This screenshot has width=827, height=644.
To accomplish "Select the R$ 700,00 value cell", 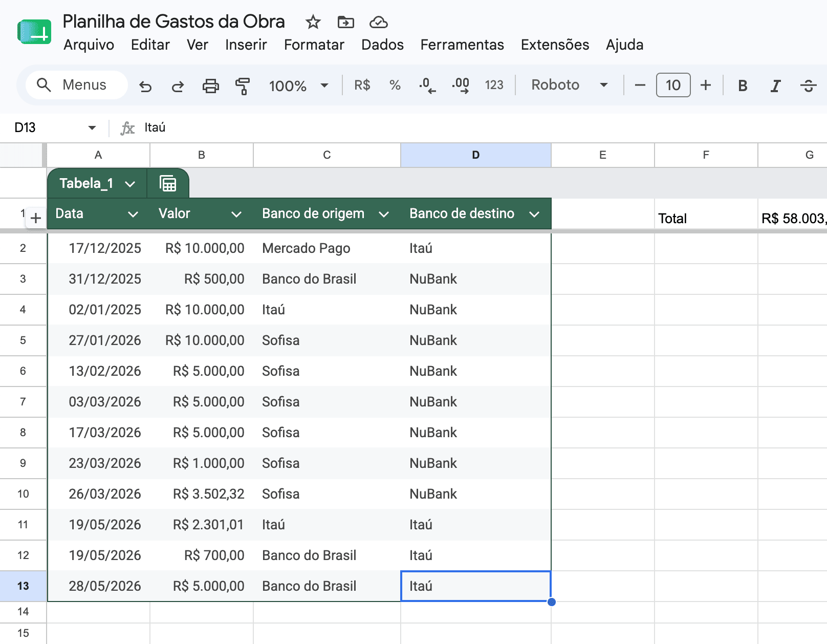I will pyautogui.click(x=202, y=555).
